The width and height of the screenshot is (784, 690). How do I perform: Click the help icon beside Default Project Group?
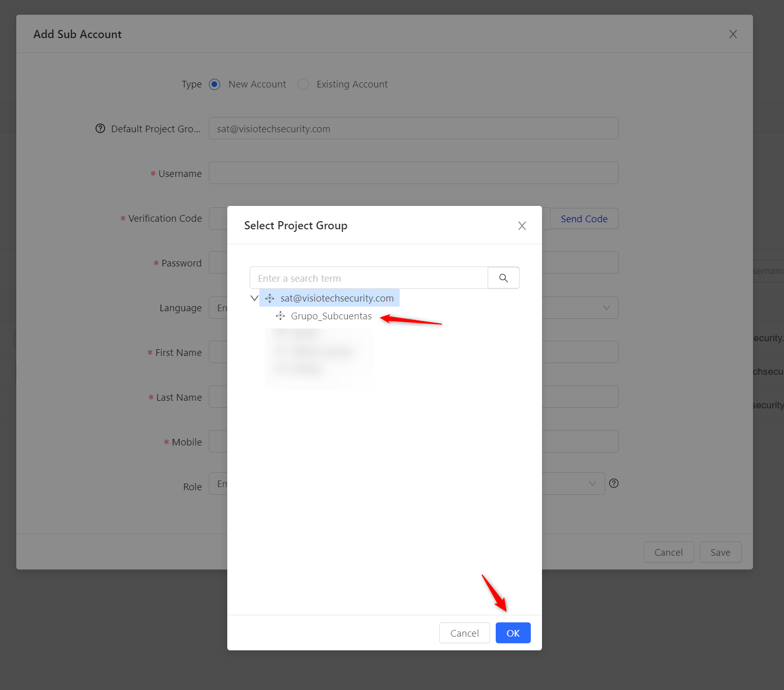click(x=100, y=129)
